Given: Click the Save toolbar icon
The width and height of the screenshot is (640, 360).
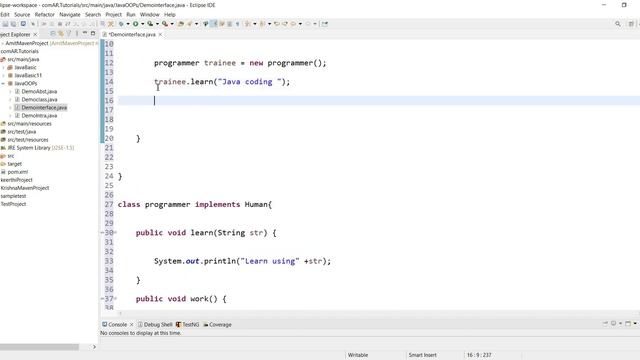Looking at the screenshot, I should point(5,24).
